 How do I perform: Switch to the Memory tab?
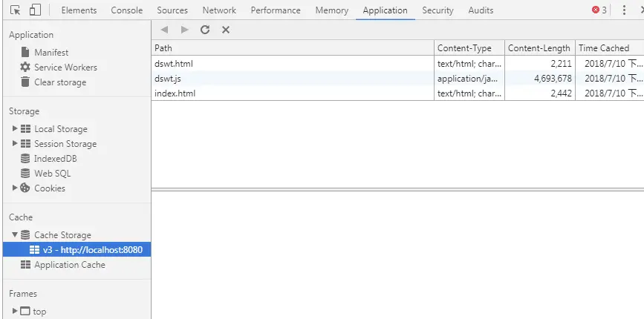[331, 10]
